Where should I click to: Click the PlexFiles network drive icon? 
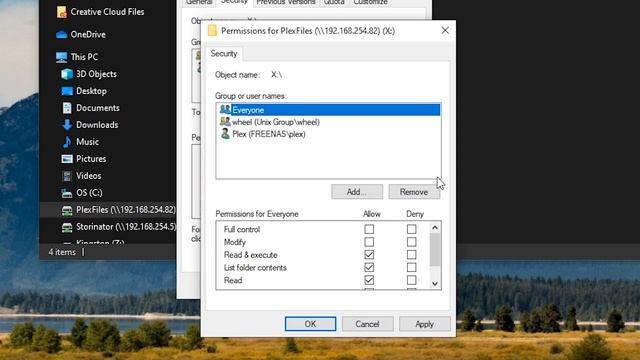click(x=67, y=210)
